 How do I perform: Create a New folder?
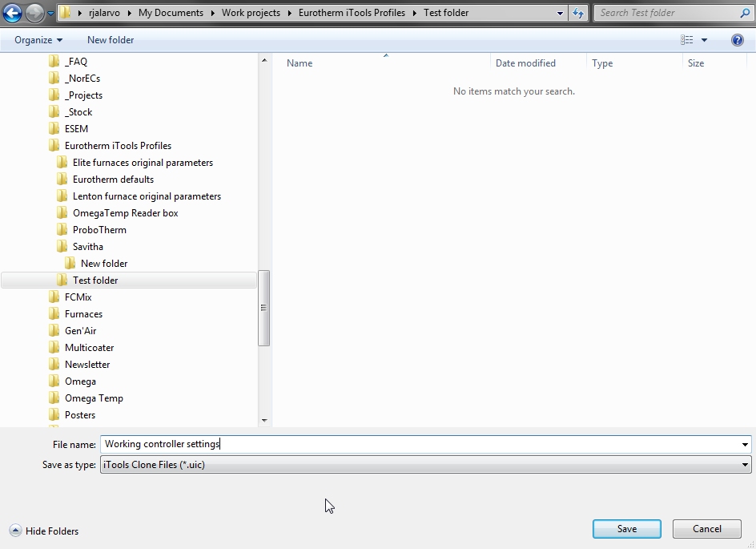click(111, 40)
